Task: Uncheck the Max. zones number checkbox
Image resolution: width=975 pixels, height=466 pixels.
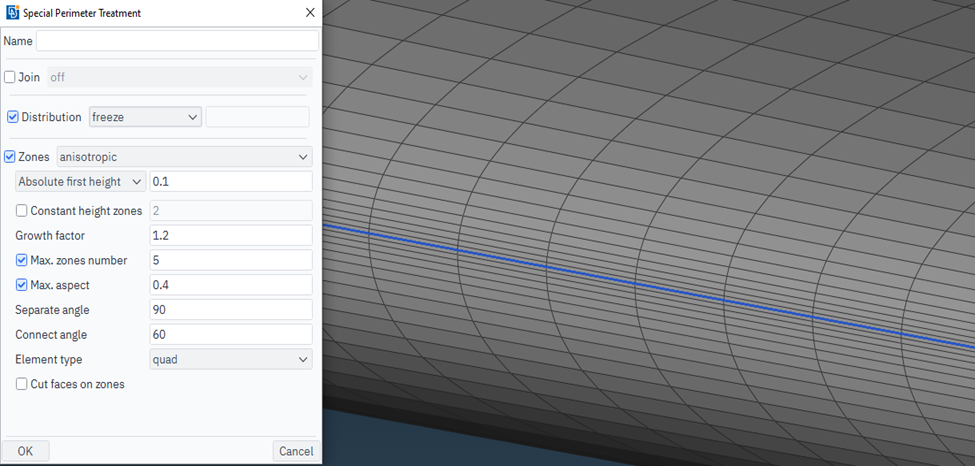Action: (22, 260)
